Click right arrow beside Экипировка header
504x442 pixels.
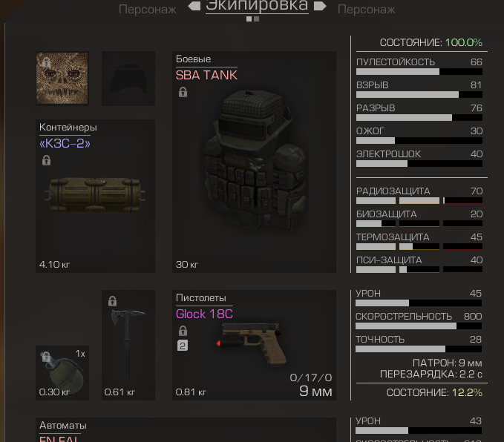click(320, 6)
